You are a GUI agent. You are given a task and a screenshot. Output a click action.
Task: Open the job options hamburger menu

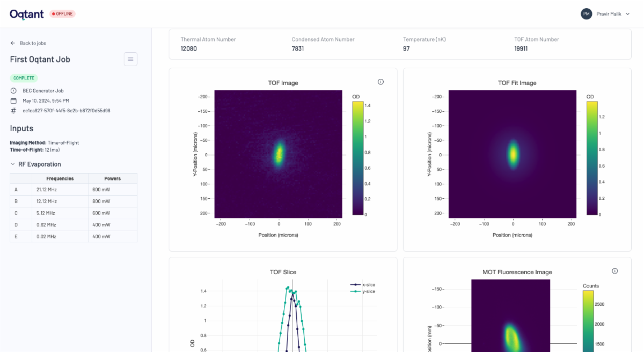pyautogui.click(x=130, y=59)
